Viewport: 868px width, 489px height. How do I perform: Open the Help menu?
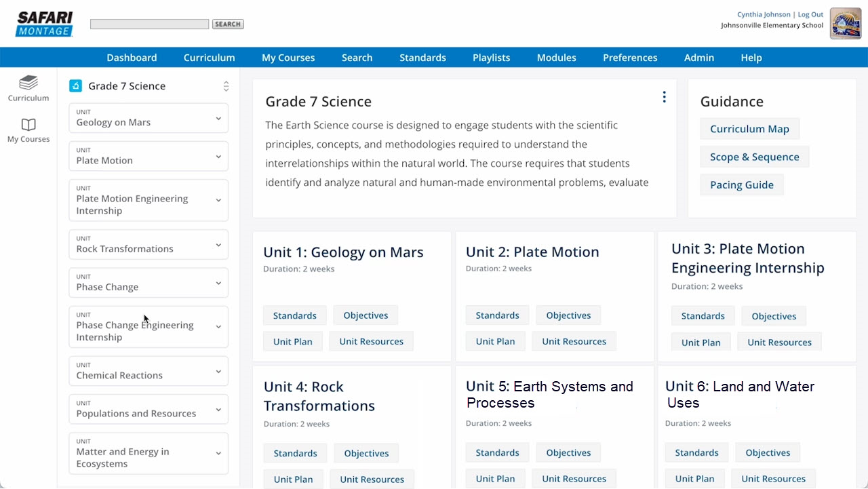[x=751, y=58]
